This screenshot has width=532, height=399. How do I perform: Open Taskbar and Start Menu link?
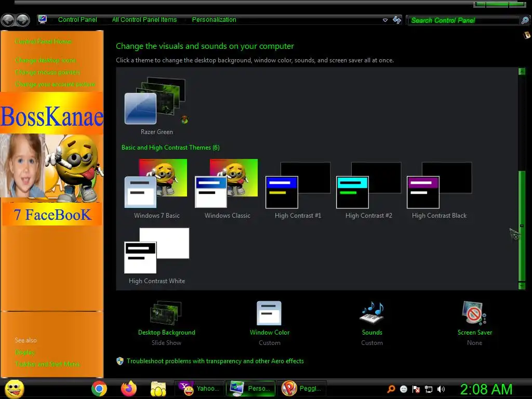47,364
